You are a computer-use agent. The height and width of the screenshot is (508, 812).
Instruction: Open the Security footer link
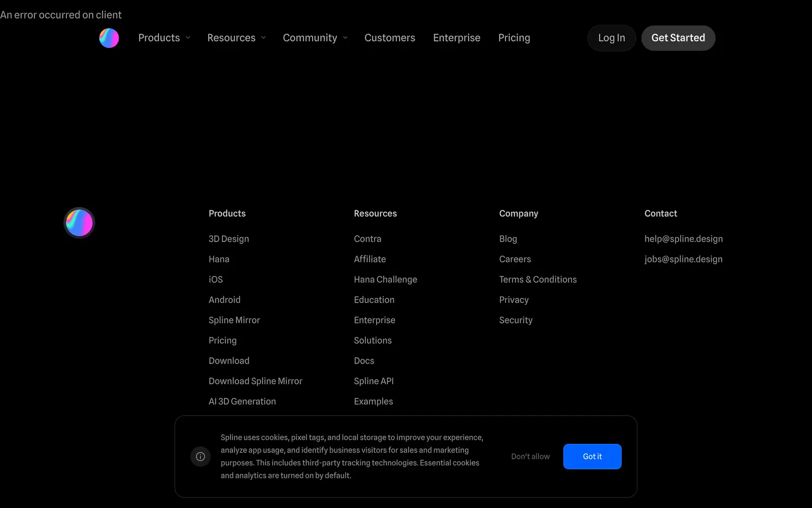pos(516,320)
